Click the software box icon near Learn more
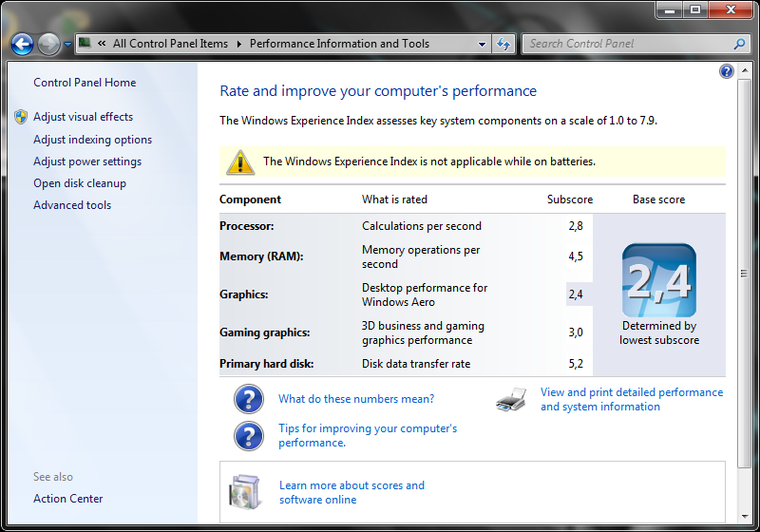This screenshot has width=760, height=532. pos(245,492)
